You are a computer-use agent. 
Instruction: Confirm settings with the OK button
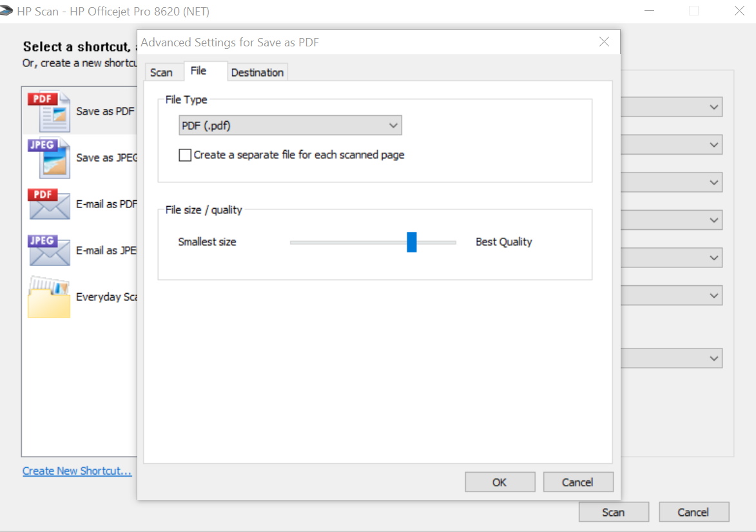click(x=499, y=482)
